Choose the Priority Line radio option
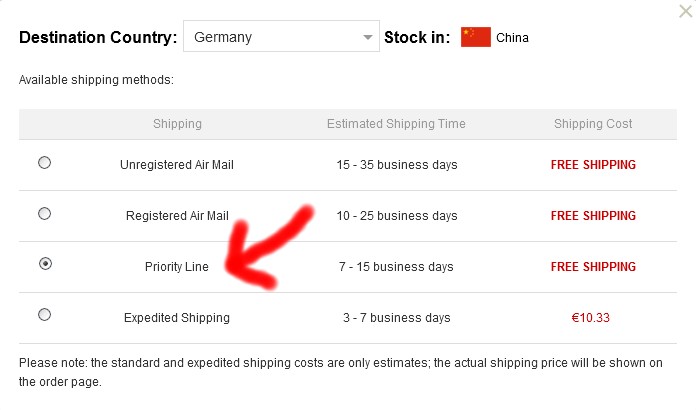Screen dimensions: 696x410 [x=45, y=264]
